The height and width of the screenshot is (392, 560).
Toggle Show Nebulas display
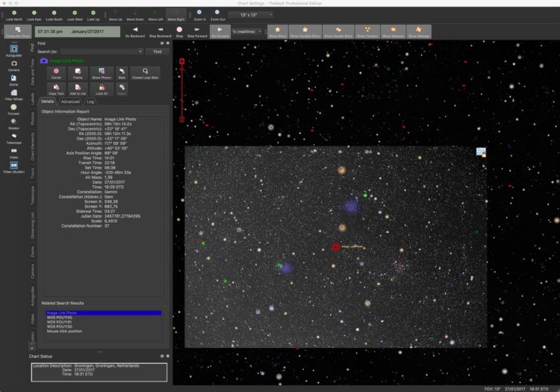[419, 30]
